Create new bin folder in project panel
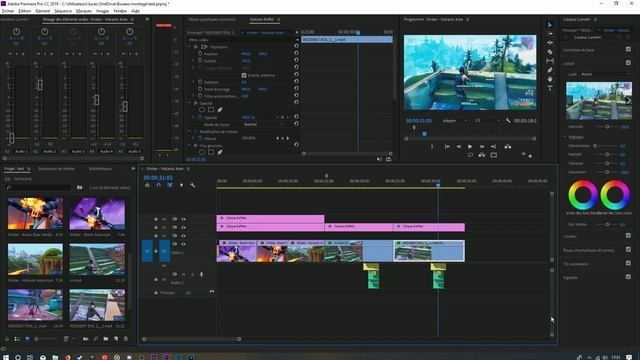The width and height of the screenshot is (640, 360). [x=106, y=339]
